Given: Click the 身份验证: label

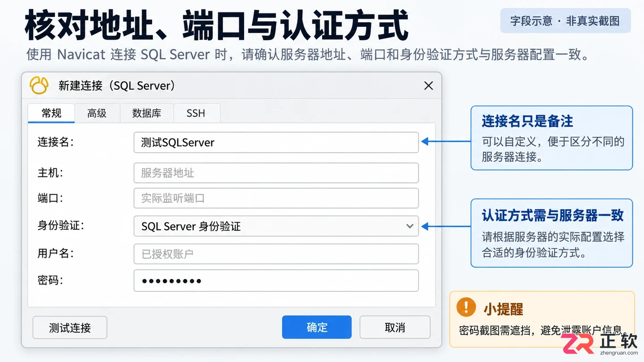Looking at the screenshot, I should coord(61,226).
